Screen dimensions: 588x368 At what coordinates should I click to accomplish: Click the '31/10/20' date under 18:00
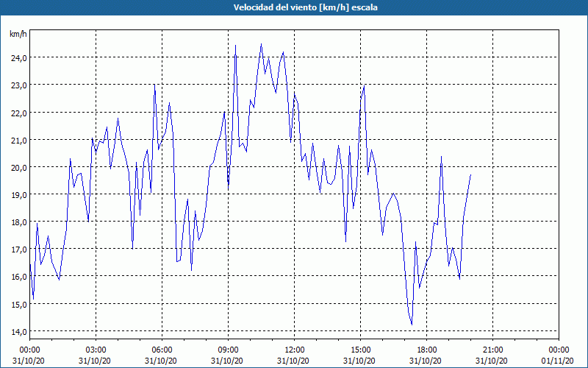pyautogui.click(x=426, y=361)
